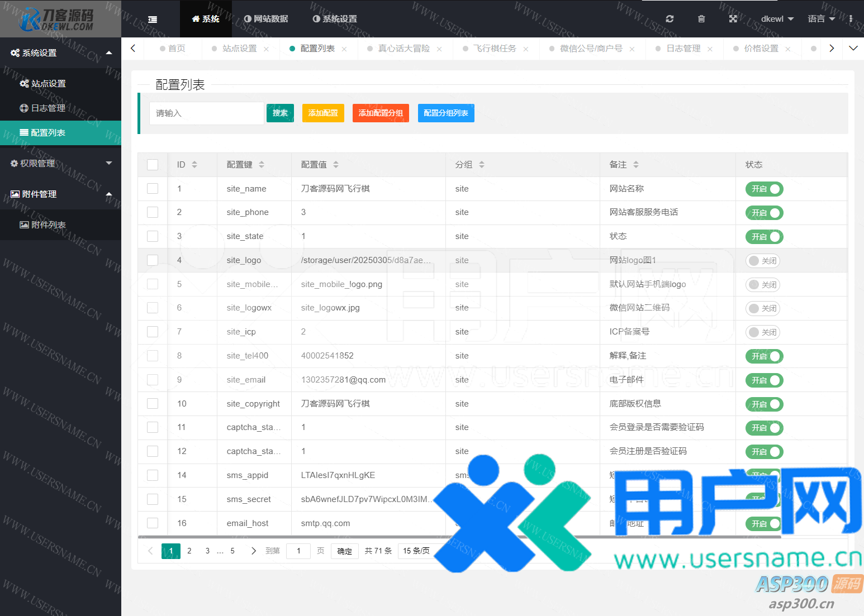Collapse the 系统设置 sidebar group

click(60, 53)
